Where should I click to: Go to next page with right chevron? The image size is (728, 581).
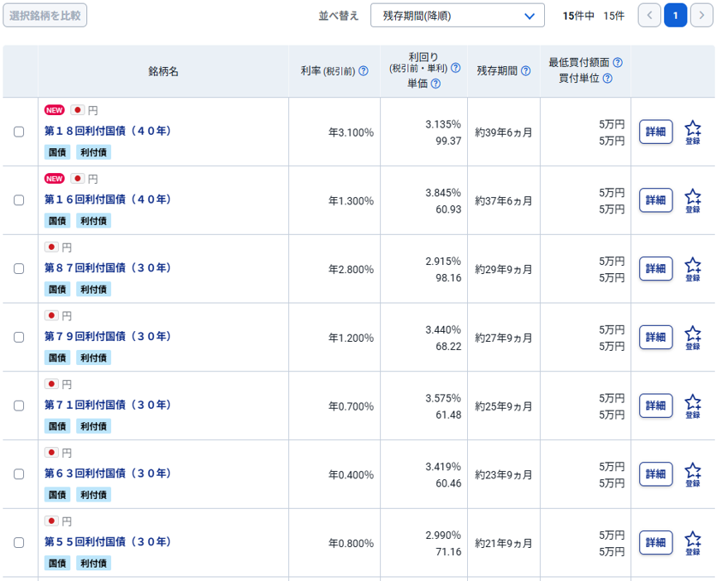701,16
